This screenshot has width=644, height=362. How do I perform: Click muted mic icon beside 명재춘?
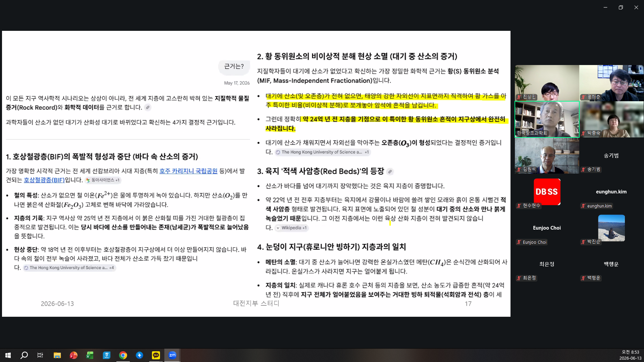[x=584, y=97]
